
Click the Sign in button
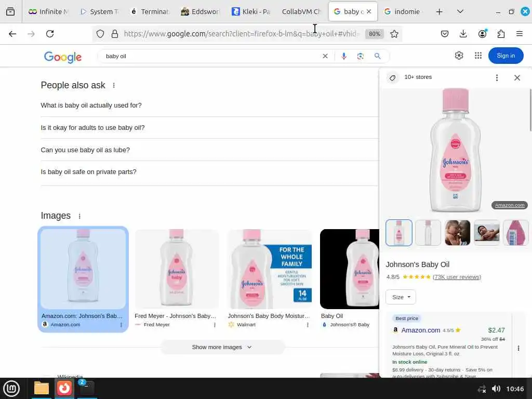506,56
